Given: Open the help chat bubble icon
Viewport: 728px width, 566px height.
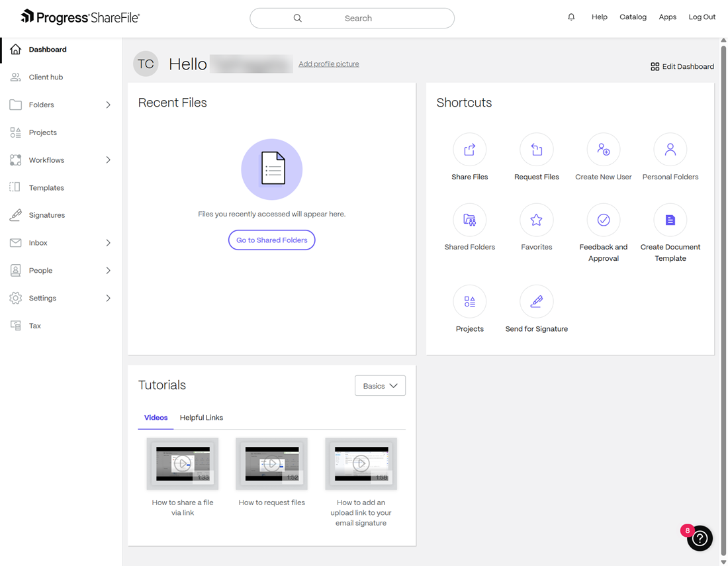Looking at the screenshot, I should (699, 538).
